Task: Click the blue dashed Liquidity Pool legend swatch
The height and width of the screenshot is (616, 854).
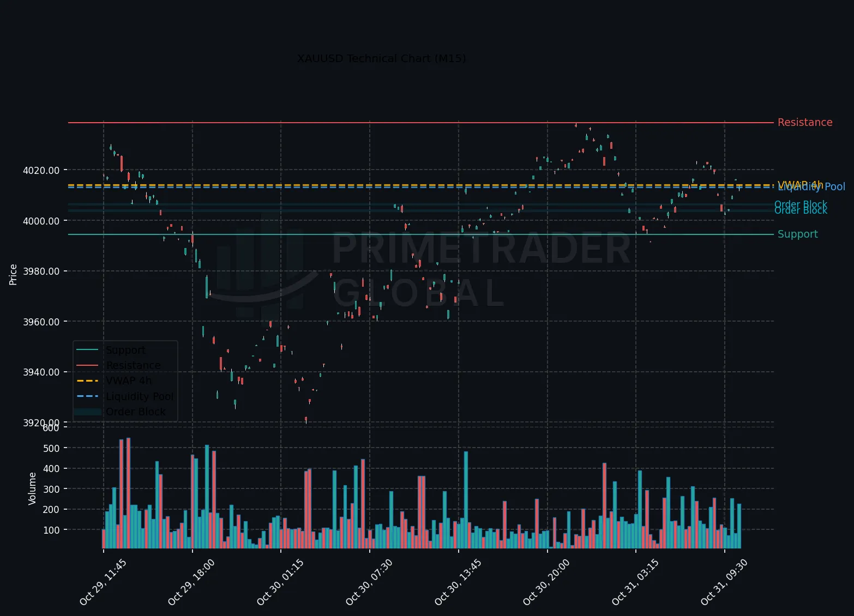Action: click(87, 396)
